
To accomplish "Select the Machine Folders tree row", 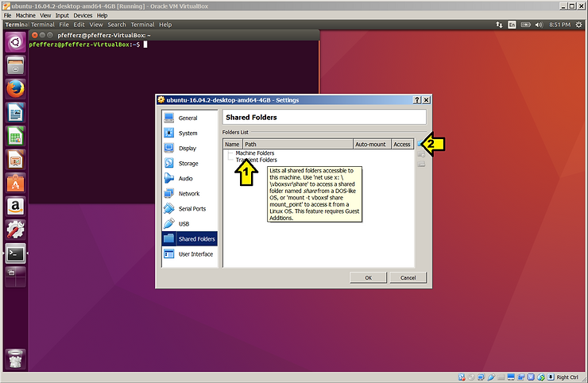I will click(255, 153).
